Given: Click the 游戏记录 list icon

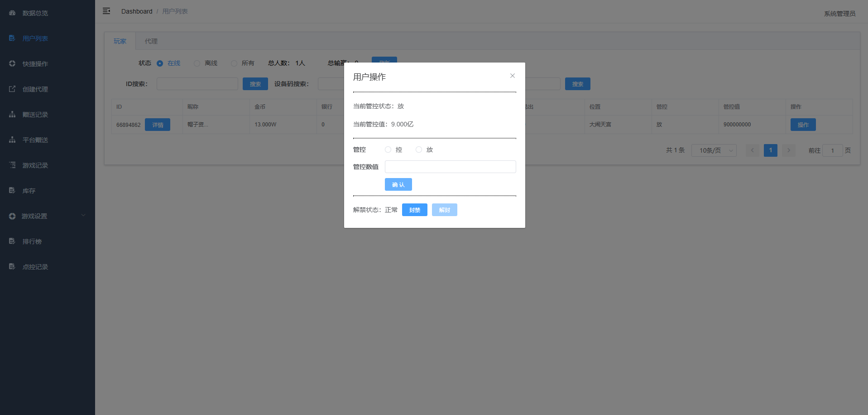Looking at the screenshot, I should [12, 165].
